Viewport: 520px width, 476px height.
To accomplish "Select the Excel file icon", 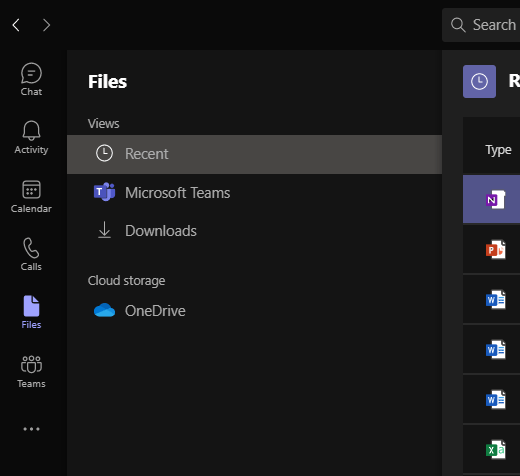I will coord(495,449).
